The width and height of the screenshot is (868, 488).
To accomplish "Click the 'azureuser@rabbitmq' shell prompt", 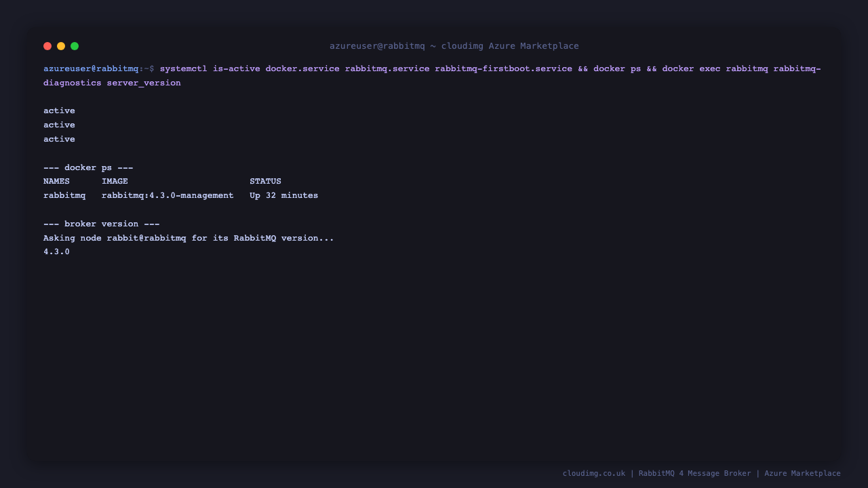I will tap(91, 68).
